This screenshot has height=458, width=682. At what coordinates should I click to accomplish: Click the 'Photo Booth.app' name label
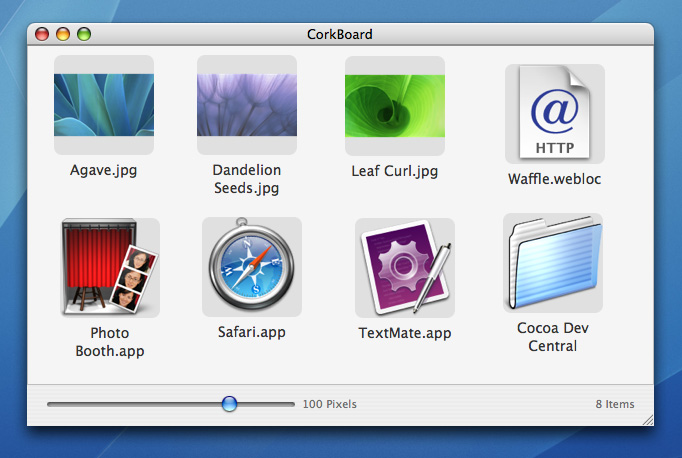[110, 342]
